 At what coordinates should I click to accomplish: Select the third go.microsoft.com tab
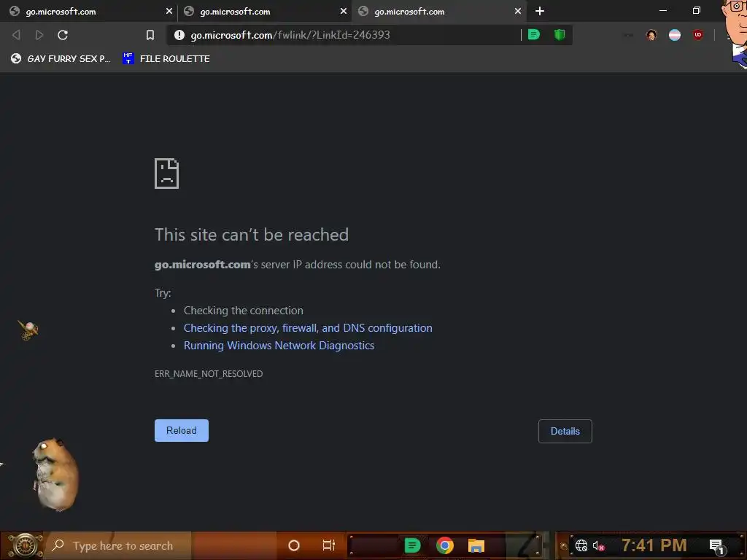click(x=438, y=12)
